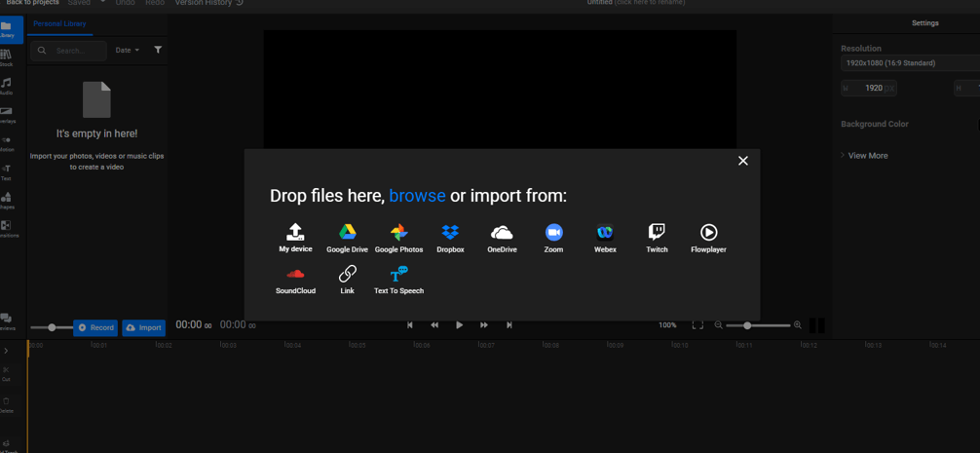Open the Motion titles panel
This screenshot has height=453, width=980.
[6, 144]
